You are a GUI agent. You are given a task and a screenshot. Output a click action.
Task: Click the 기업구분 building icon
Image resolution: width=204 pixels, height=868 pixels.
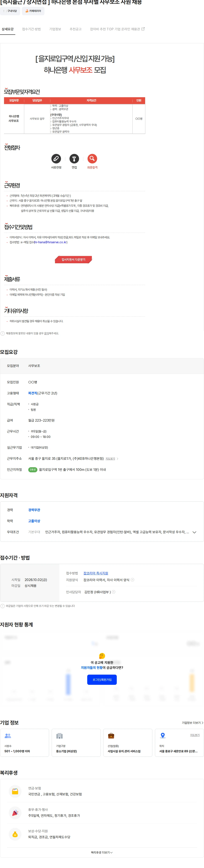tap(59, 736)
